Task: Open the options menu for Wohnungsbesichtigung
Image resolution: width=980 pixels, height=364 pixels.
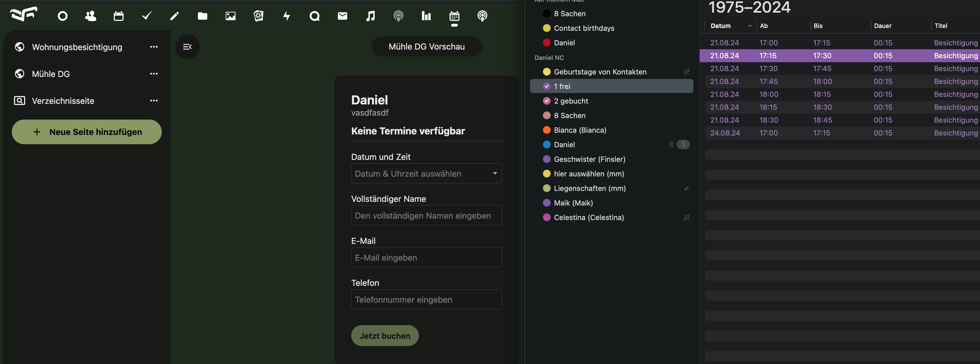Action: click(x=154, y=47)
